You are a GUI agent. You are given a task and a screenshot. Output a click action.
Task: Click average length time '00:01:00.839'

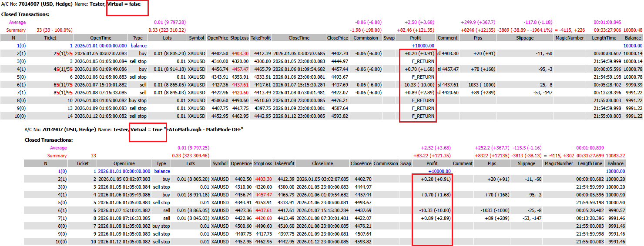590,148
